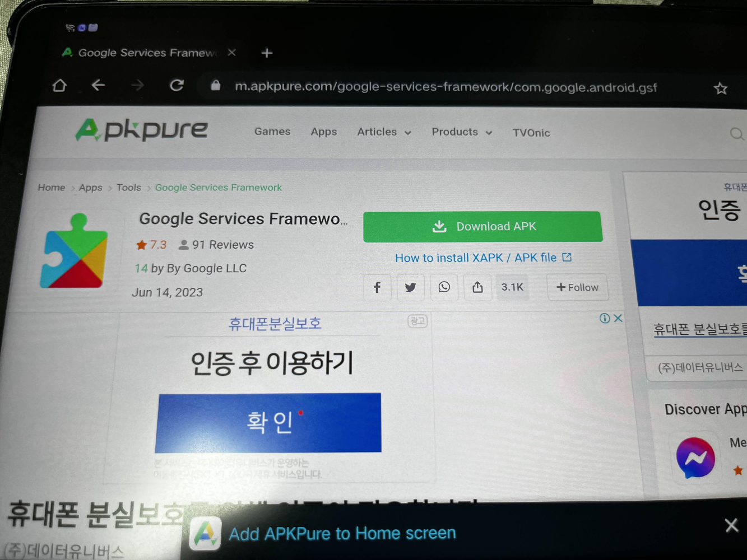Click Google Services Framework breadcrumb

tap(219, 188)
